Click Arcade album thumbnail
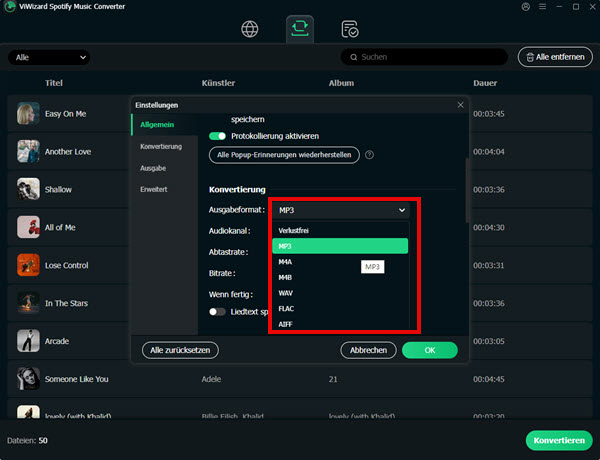 click(28, 341)
